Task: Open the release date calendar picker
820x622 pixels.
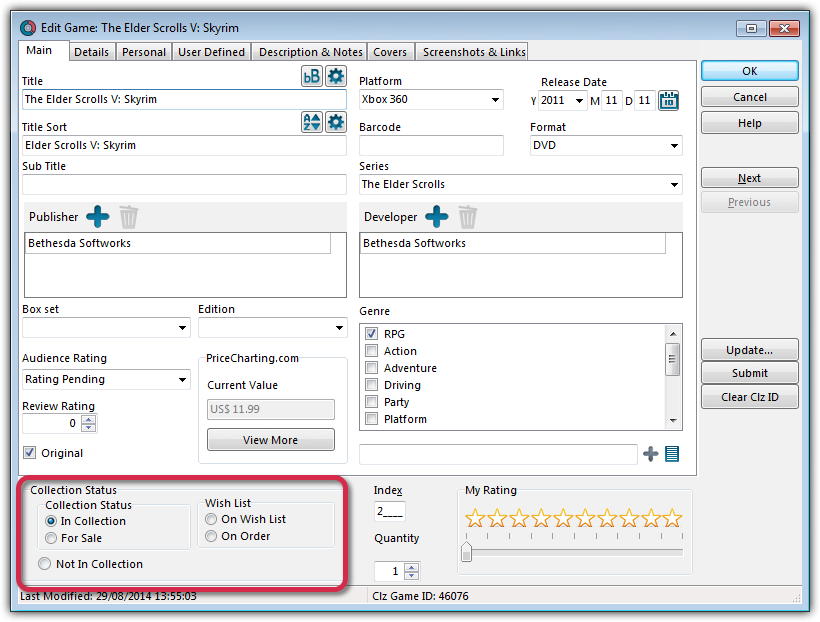Action: click(668, 100)
